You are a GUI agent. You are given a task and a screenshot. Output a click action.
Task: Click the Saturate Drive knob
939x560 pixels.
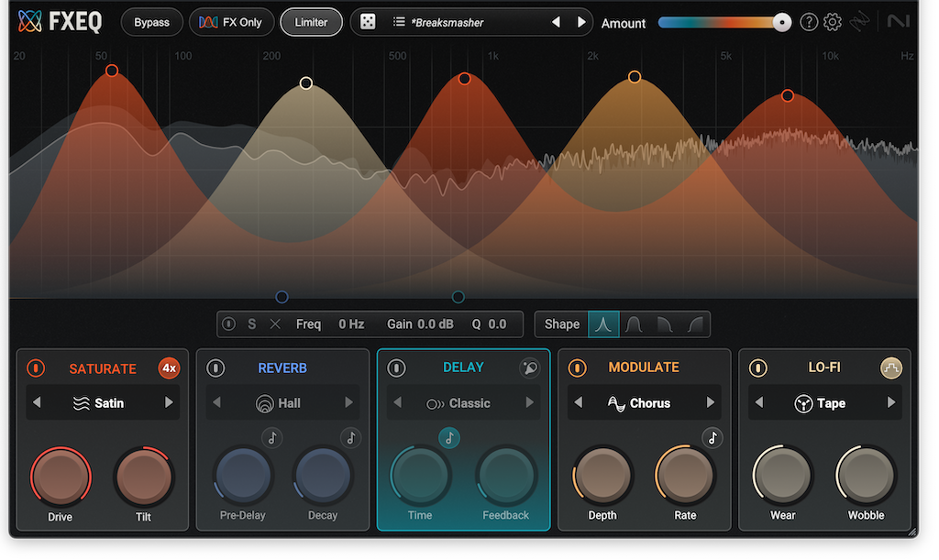click(x=61, y=477)
